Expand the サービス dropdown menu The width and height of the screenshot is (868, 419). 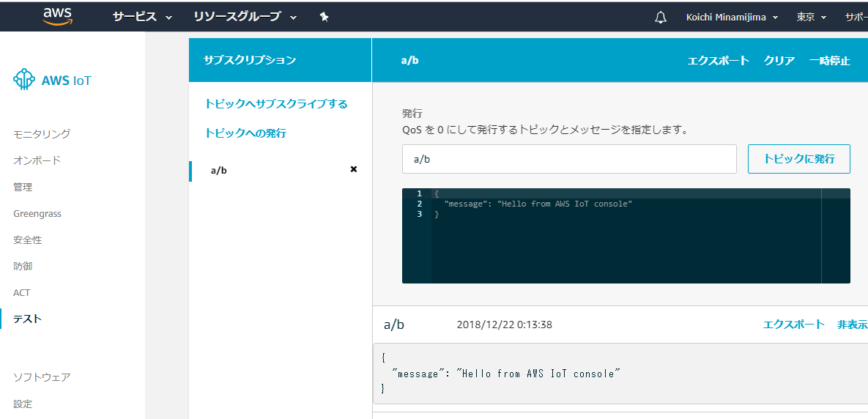coord(143,17)
